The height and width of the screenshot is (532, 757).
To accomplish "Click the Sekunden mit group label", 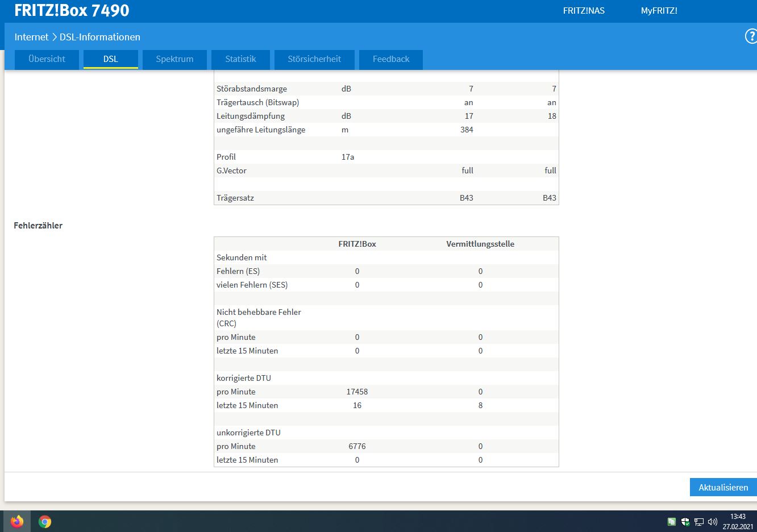I will (x=242, y=257).
